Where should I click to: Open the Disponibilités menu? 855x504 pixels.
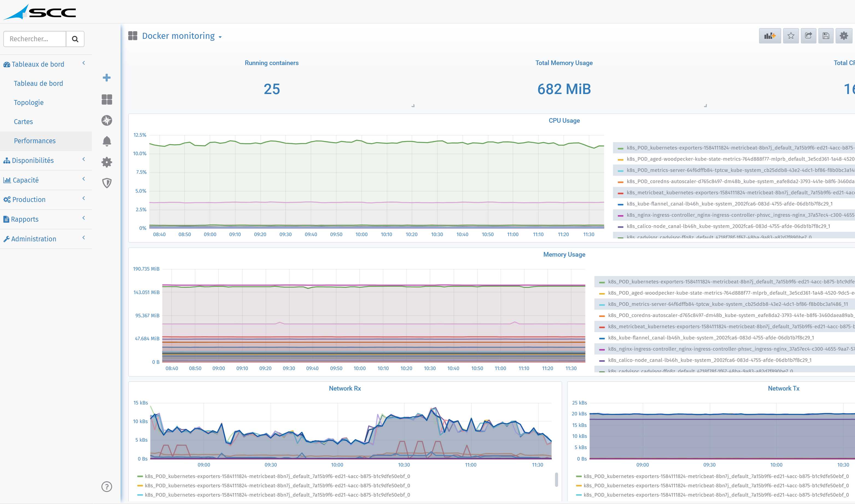coord(28,160)
